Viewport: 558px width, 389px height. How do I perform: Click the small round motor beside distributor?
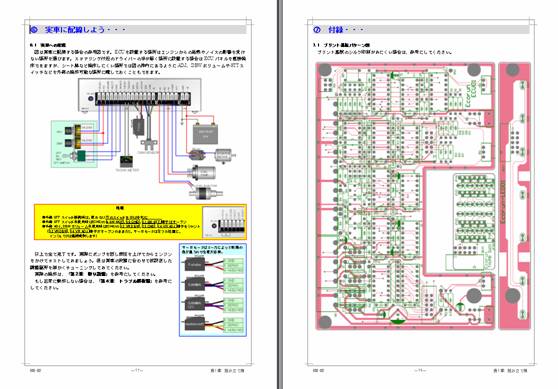pyautogui.click(x=223, y=155)
